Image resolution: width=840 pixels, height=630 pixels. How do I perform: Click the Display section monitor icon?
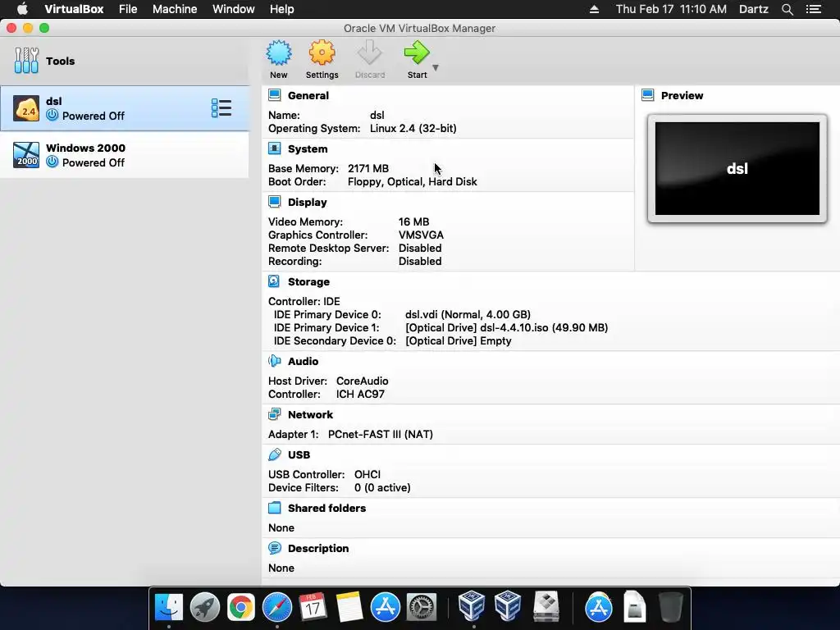coord(274,202)
